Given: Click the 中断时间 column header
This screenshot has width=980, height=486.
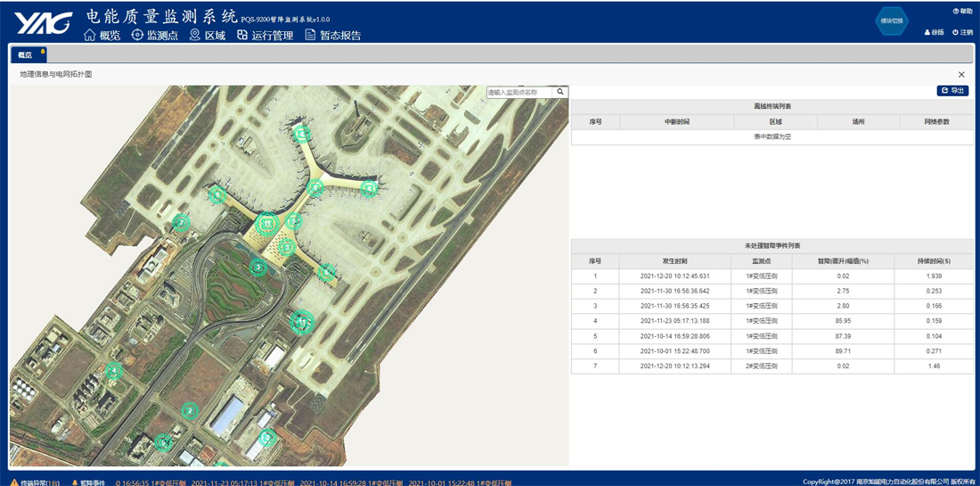Looking at the screenshot, I should [x=677, y=122].
